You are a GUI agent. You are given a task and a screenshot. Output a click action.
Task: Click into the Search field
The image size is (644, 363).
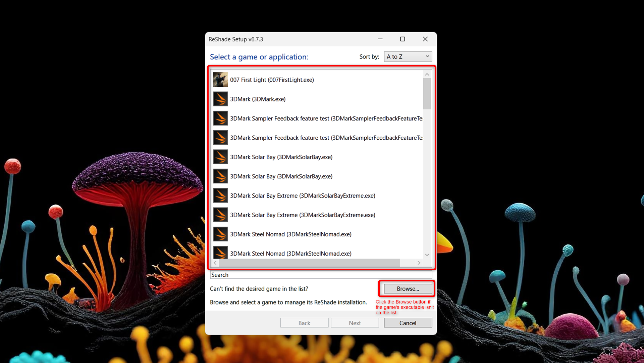[321, 275]
